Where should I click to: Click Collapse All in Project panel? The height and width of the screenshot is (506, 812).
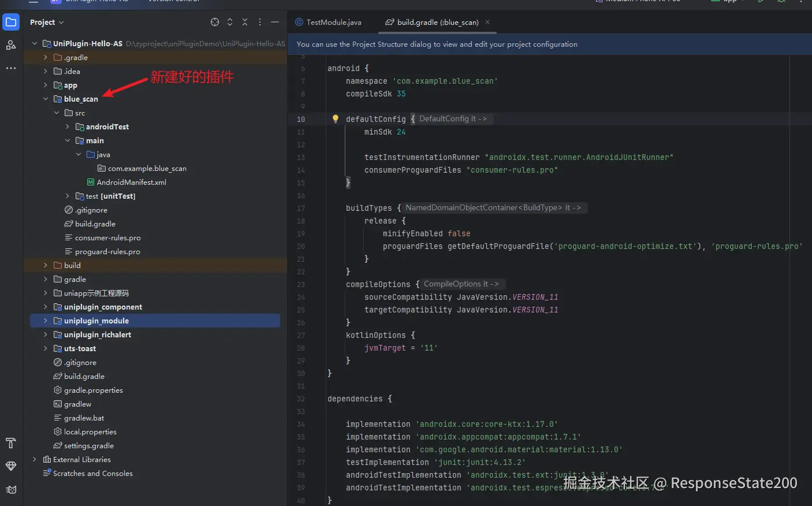coord(245,22)
